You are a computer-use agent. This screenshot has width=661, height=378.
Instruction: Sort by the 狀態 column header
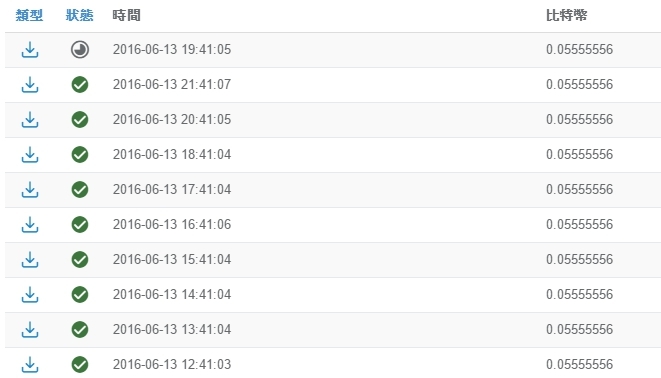coord(79,16)
